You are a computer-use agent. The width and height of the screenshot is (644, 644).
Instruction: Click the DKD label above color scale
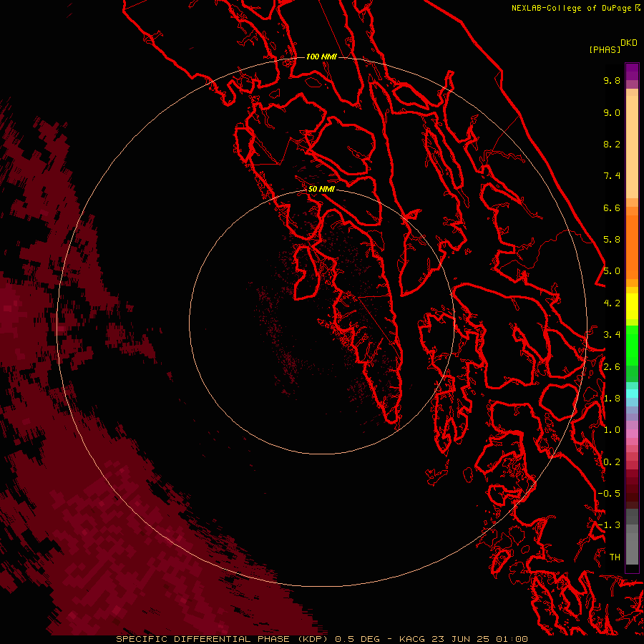[x=629, y=43]
